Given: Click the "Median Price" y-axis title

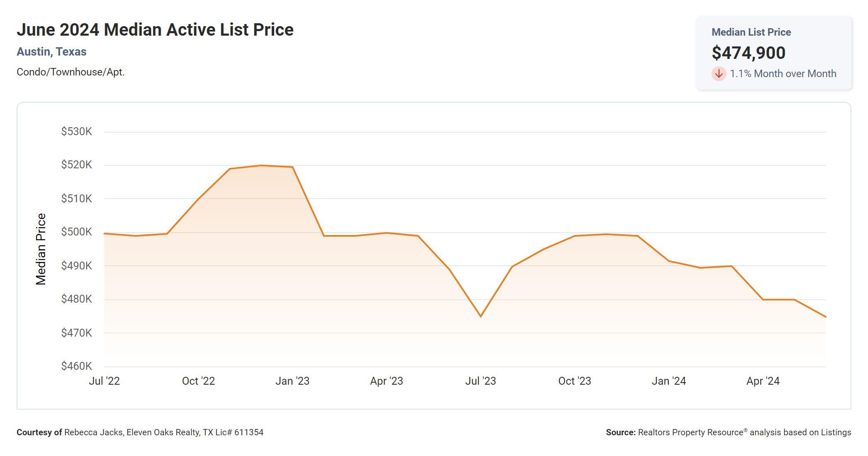Looking at the screenshot, I should (x=41, y=249).
